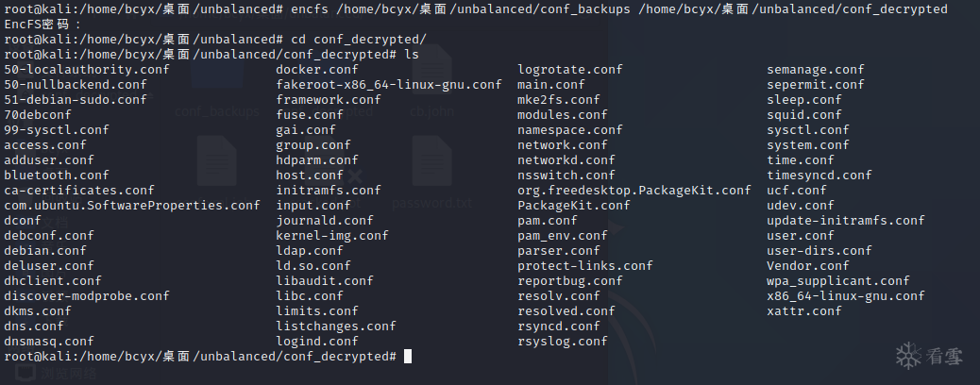Click the xattr.conf filename
Screen dimensions: 980x385
(803, 311)
